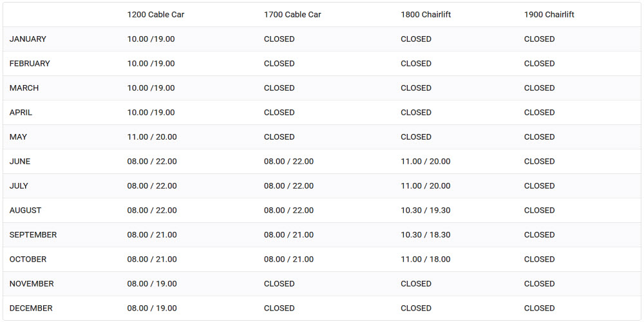Click October's 11.00 / 18.00 chairlift hours
Viewport: 644px width, 322px height.
pos(426,259)
